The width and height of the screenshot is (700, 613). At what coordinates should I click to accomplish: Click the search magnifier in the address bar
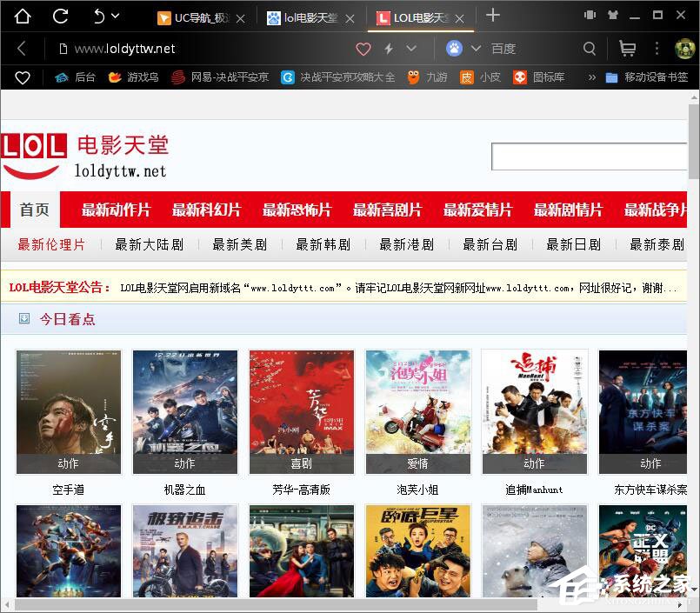point(590,49)
